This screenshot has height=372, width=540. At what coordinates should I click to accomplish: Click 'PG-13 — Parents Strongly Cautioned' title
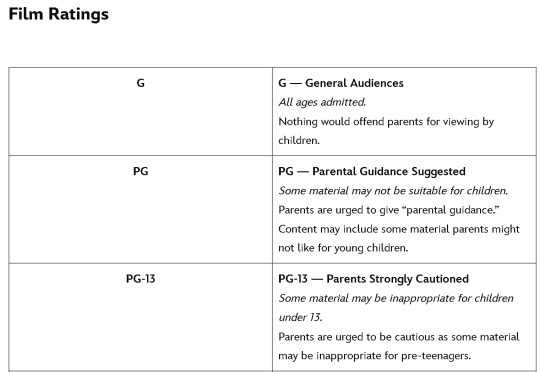[x=373, y=279]
